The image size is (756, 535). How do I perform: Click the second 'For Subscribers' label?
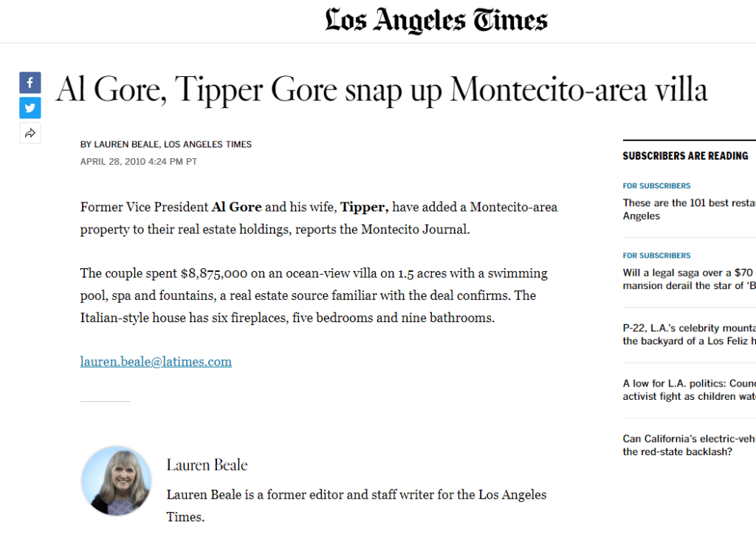tap(656, 256)
